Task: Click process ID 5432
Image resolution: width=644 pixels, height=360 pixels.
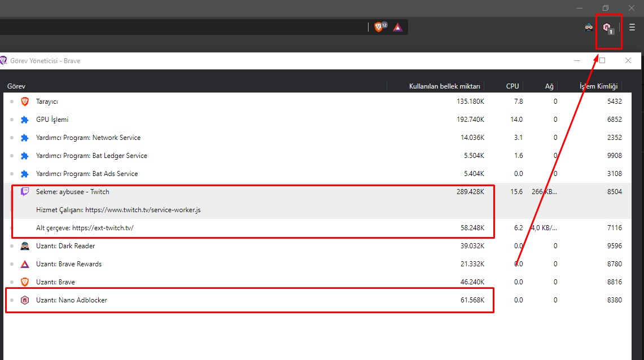Action: (615, 102)
